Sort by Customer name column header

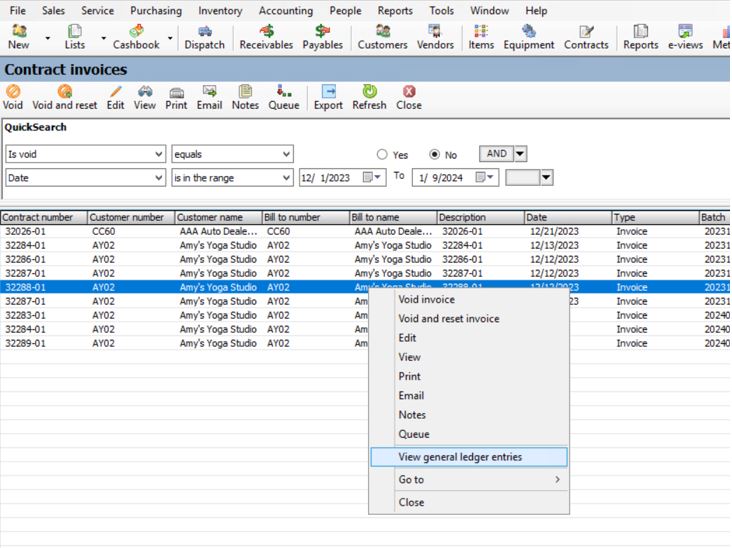[x=218, y=218]
